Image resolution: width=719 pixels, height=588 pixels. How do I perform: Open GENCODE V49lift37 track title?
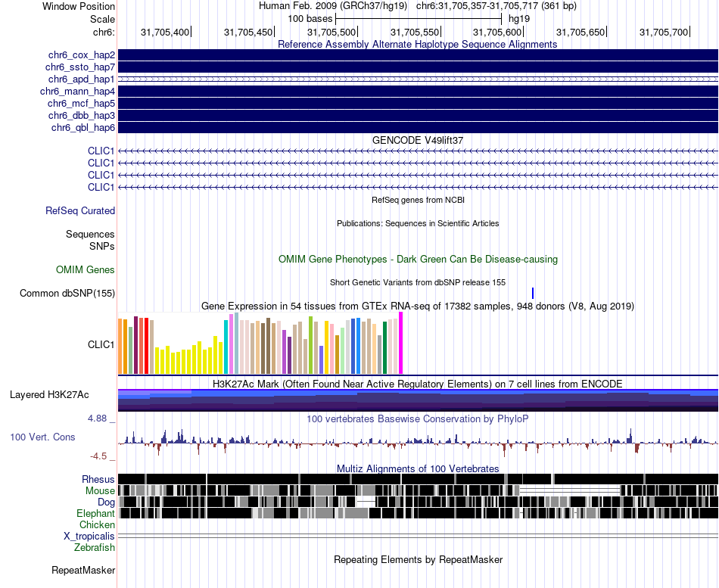point(418,140)
